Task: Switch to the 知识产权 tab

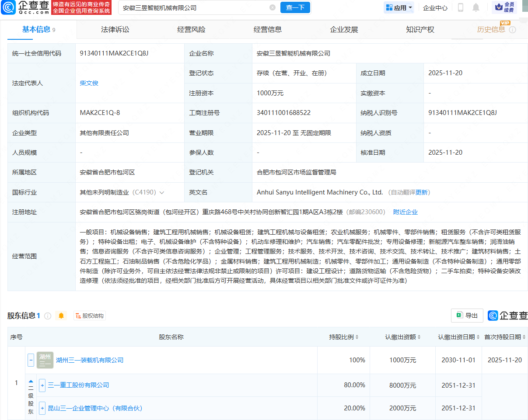Action: (x=420, y=29)
